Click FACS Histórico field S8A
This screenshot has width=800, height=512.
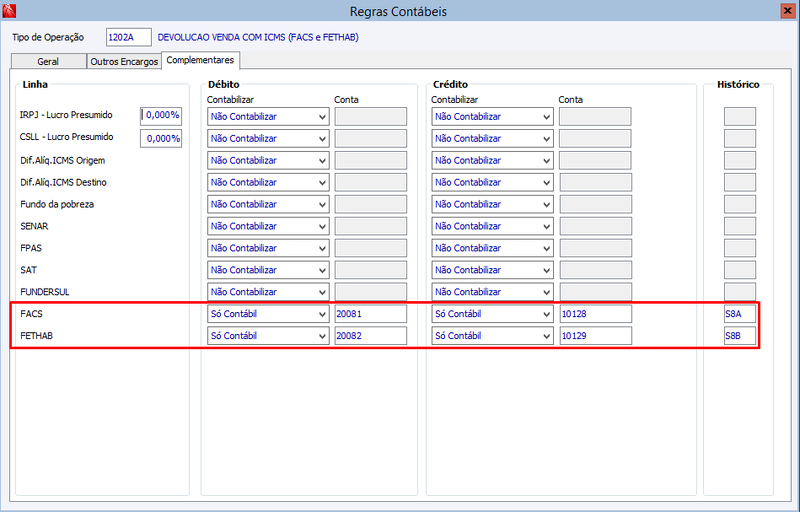[740, 314]
